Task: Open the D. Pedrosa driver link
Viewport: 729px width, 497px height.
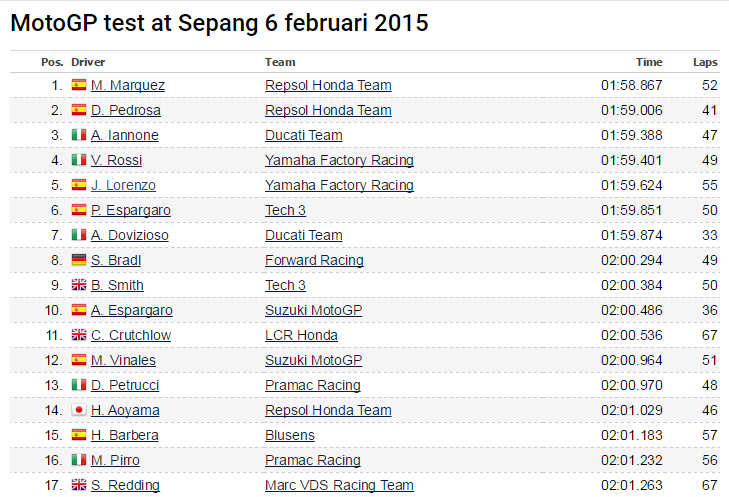Action: point(126,111)
